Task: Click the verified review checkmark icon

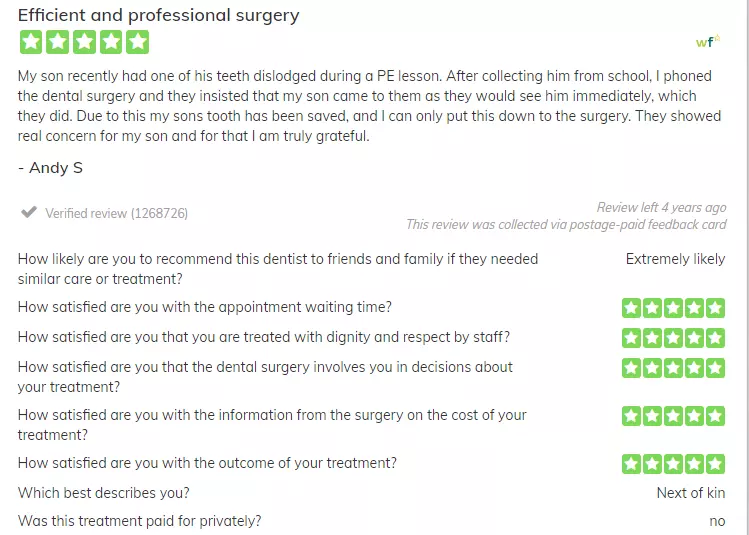Action: click(29, 212)
